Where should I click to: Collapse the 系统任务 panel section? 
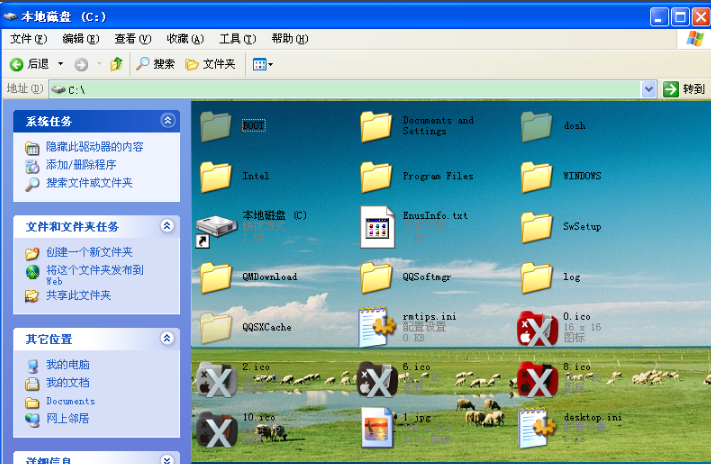tap(167, 120)
